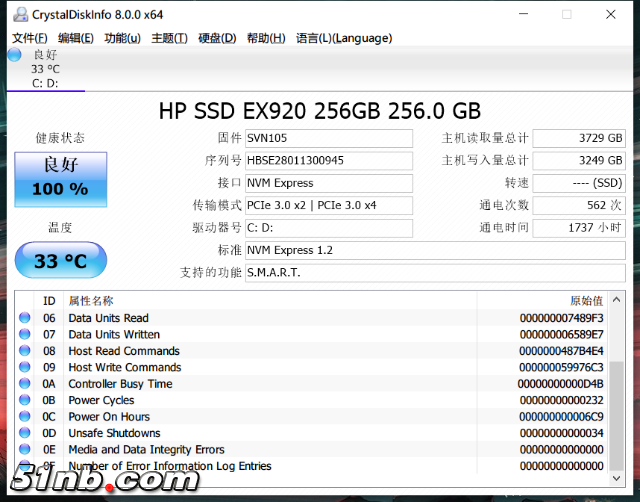Click the blue status orb in disk selector
Image resolution: width=640 pixels, height=502 pixels.
(15, 55)
